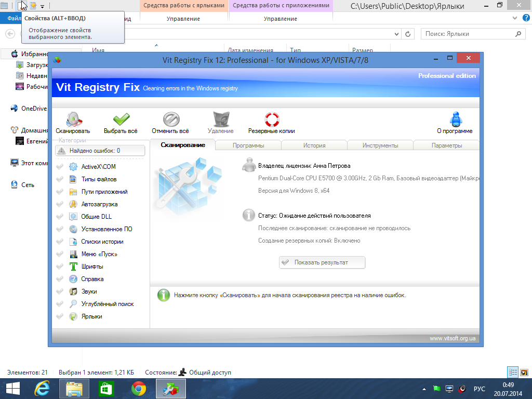Select the ActiveX\COM category icon
This screenshot has height=399, width=532.
coord(73,167)
